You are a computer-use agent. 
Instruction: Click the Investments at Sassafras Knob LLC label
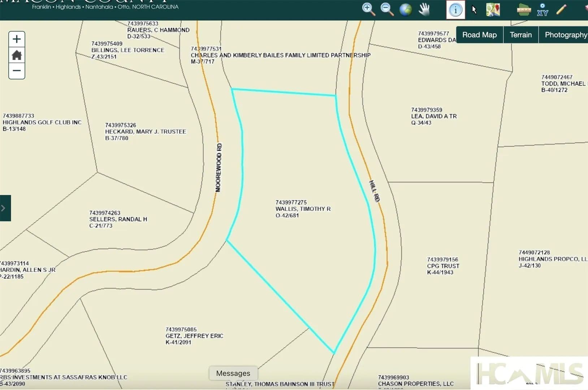(x=63, y=377)
